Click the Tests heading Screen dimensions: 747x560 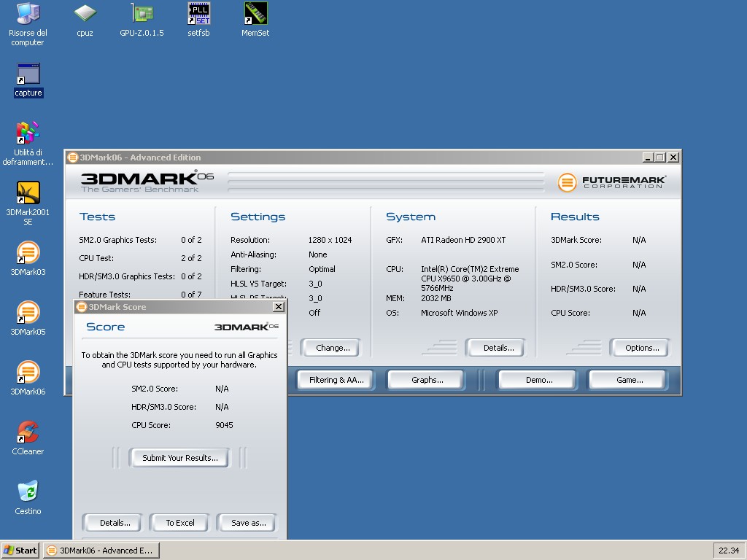(x=97, y=217)
